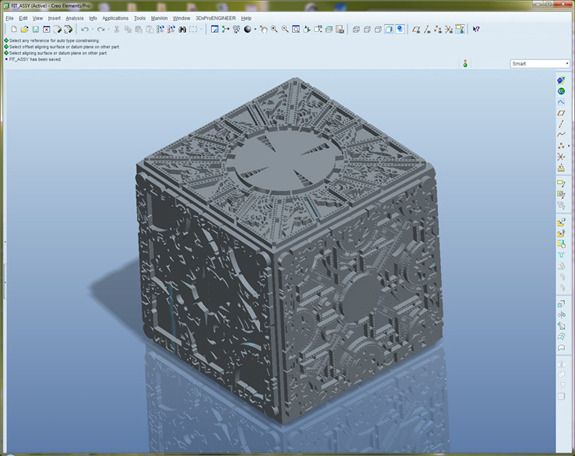Click the Zoom Out magnifier icon
The image size is (575, 456).
[x=285, y=29]
